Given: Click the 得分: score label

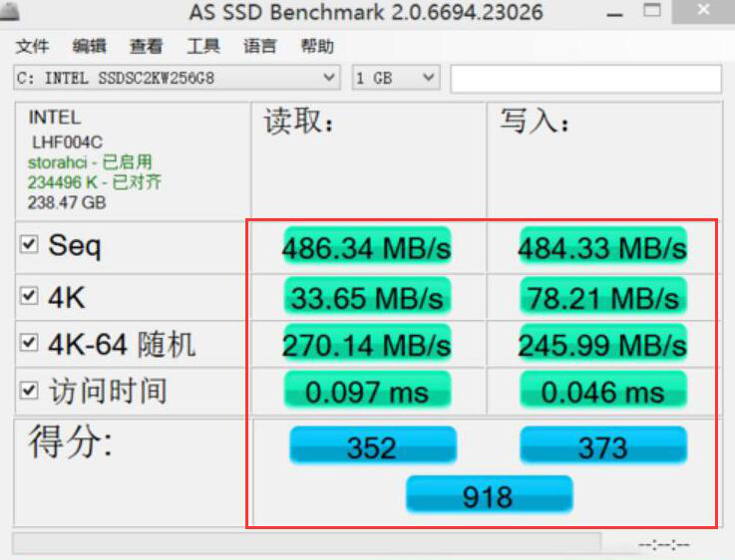Looking at the screenshot, I should point(71,441).
